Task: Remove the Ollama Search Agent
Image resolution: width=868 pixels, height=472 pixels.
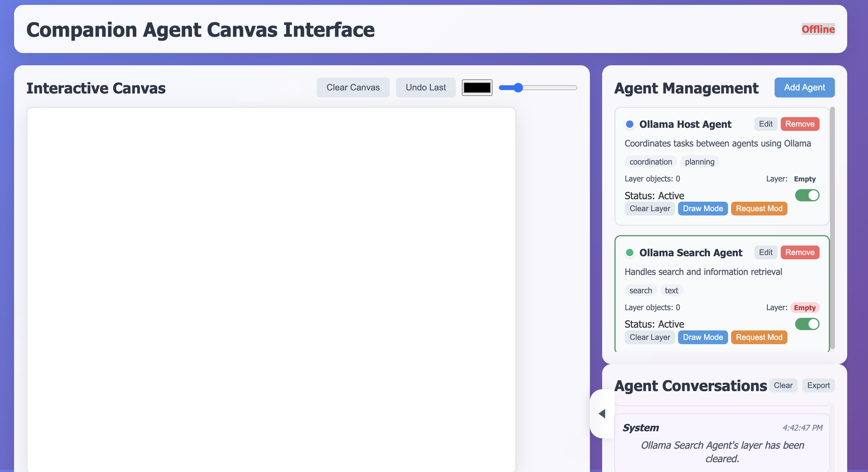Action: [800, 253]
